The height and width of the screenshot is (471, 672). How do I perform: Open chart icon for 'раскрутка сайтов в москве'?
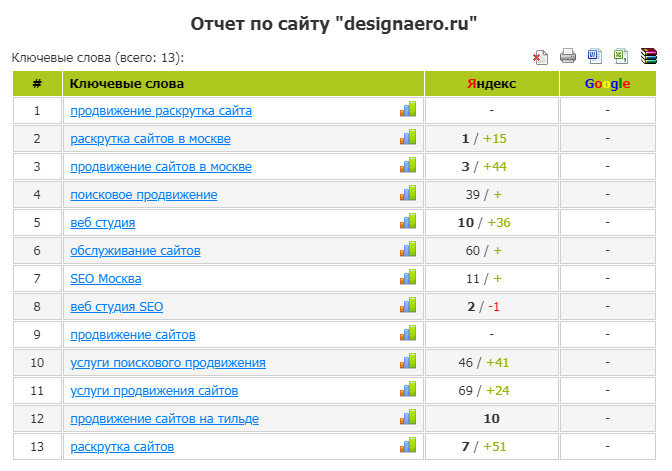(x=408, y=137)
